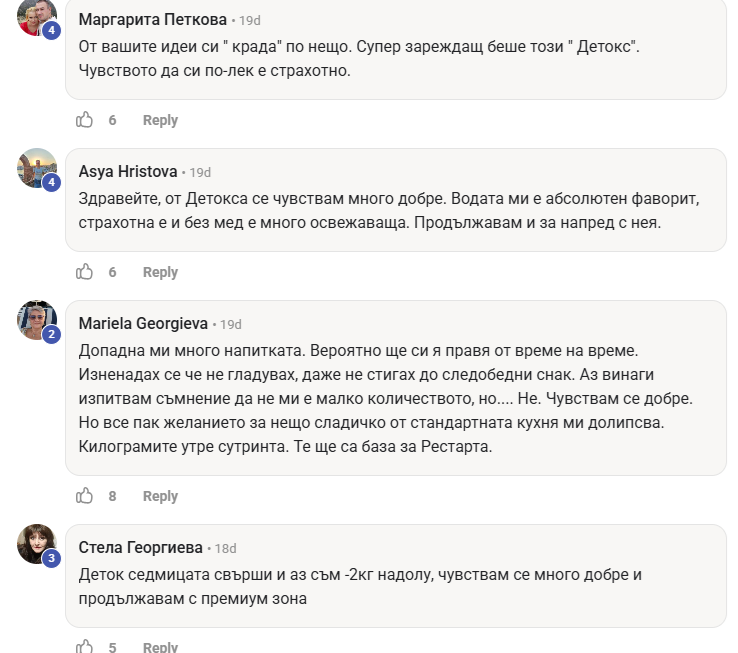
Task: Reply to Mariela Georgieva's comment
Action: pyautogui.click(x=160, y=496)
